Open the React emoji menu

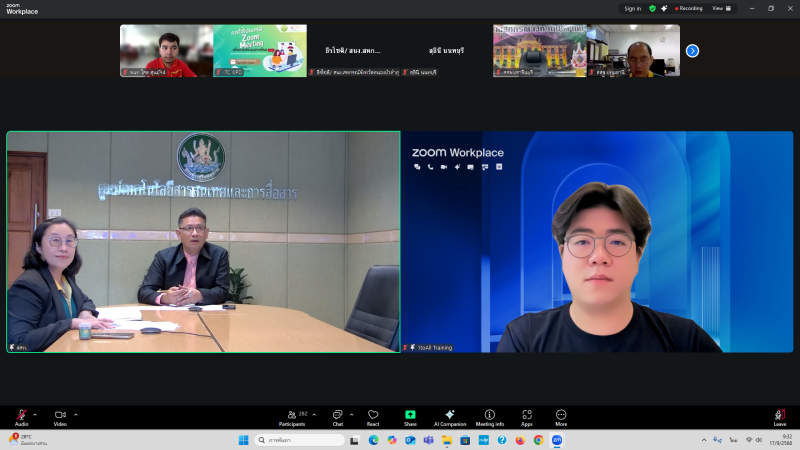pyautogui.click(x=373, y=415)
